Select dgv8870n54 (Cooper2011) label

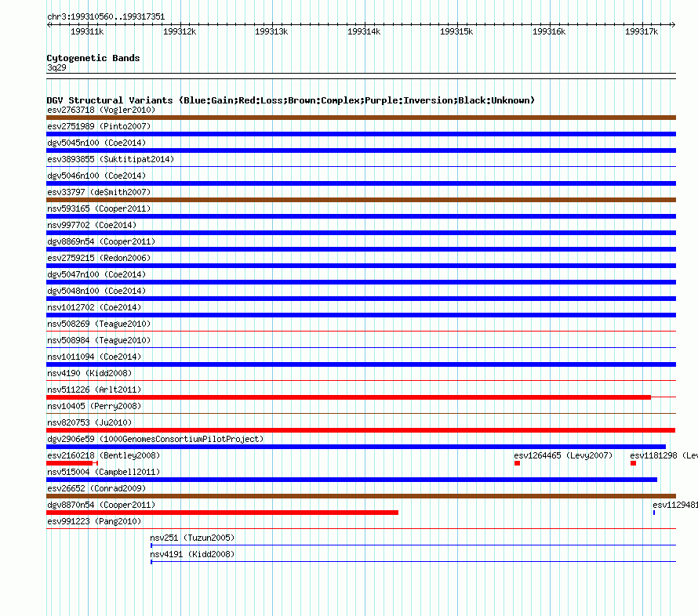(x=101, y=505)
